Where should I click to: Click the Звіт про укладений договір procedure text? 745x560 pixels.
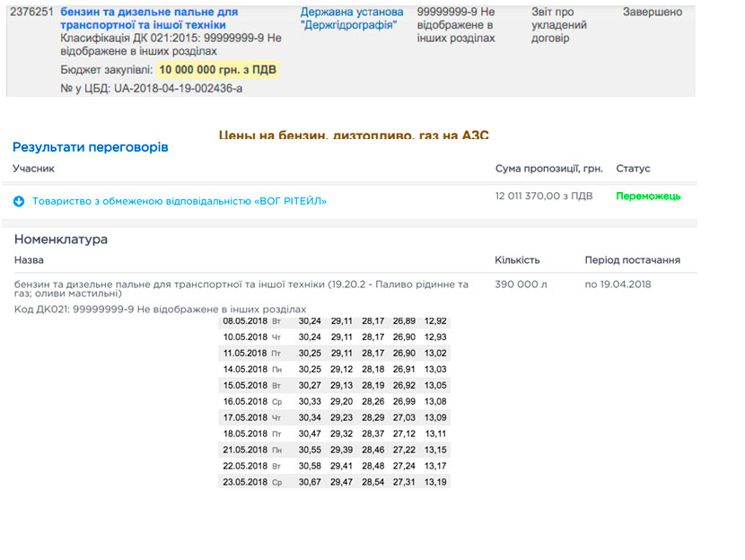[558, 25]
